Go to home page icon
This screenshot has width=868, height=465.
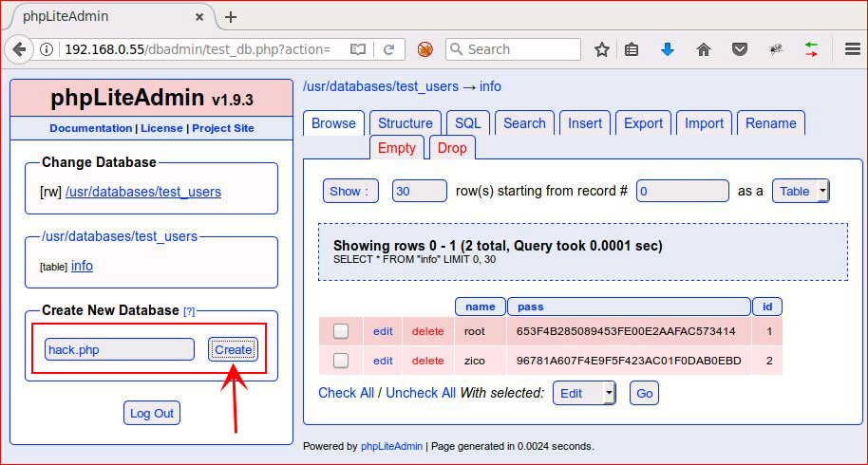click(704, 49)
